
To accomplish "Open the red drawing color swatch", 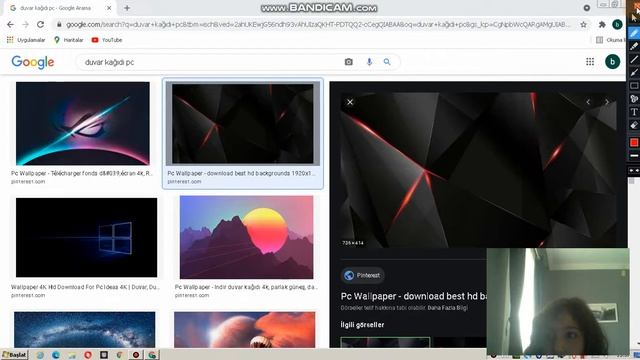I will [x=634, y=142].
